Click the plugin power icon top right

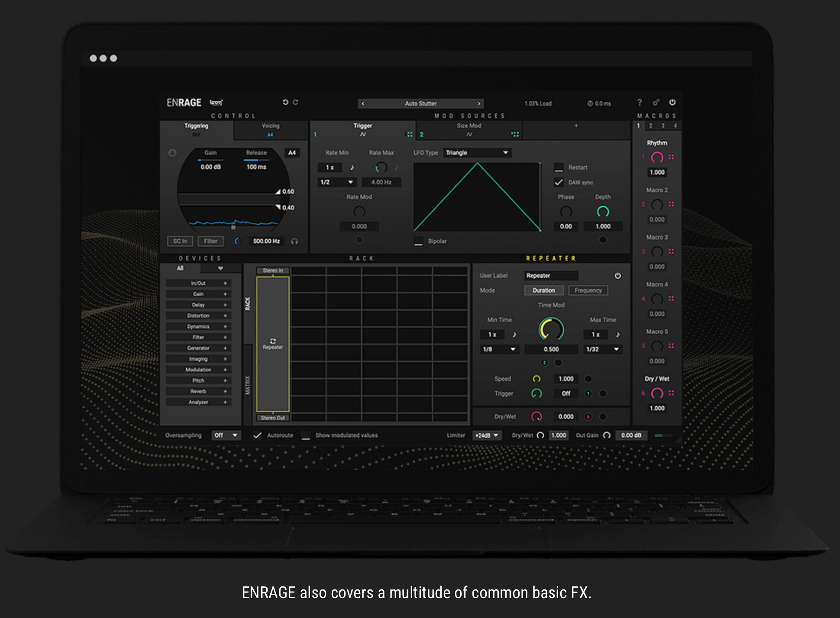tap(672, 102)
